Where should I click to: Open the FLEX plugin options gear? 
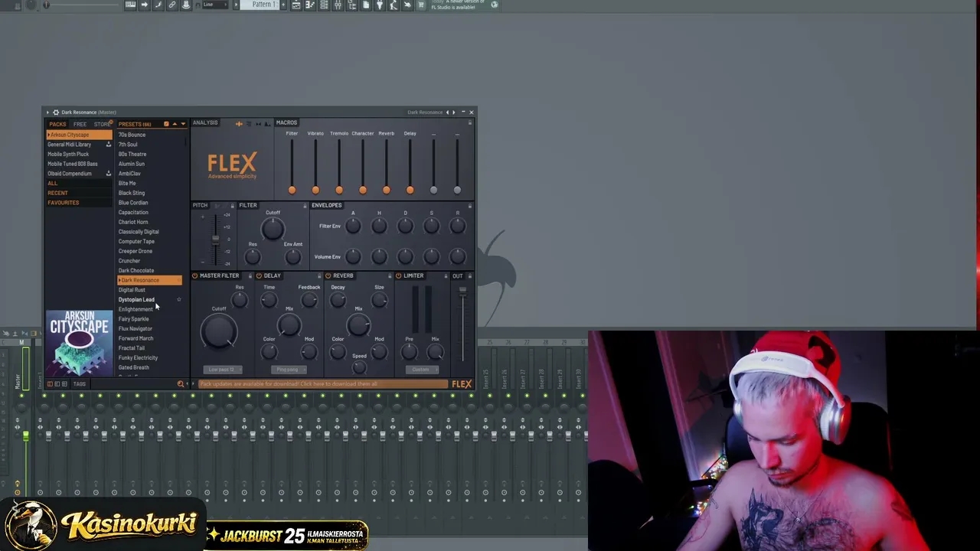tap(55, 112)
